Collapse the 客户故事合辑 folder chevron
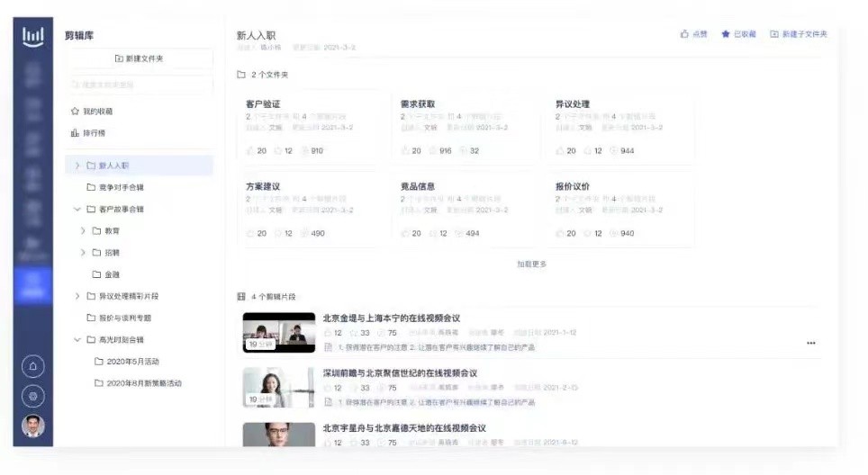 tap(77, 209)
